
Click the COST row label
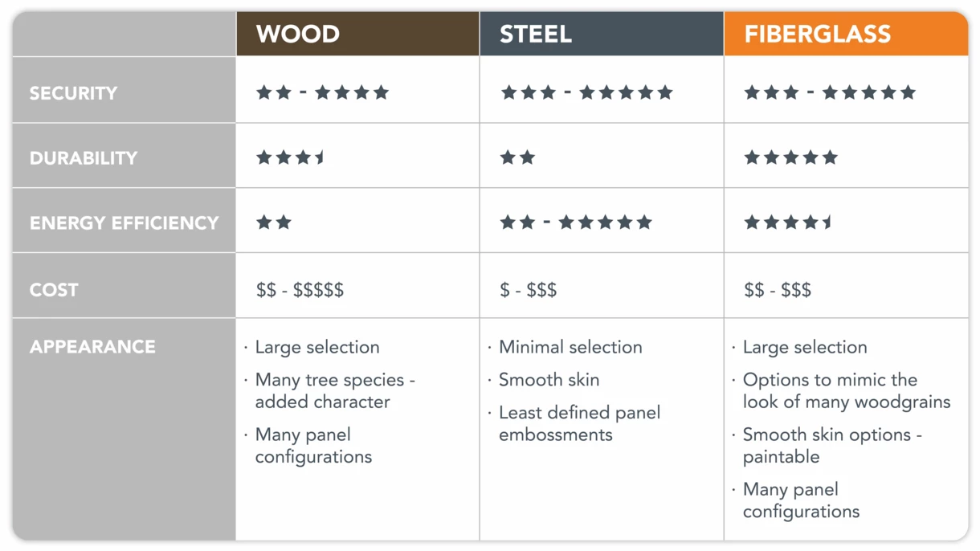pyautogui.click(x=54, y=290)
